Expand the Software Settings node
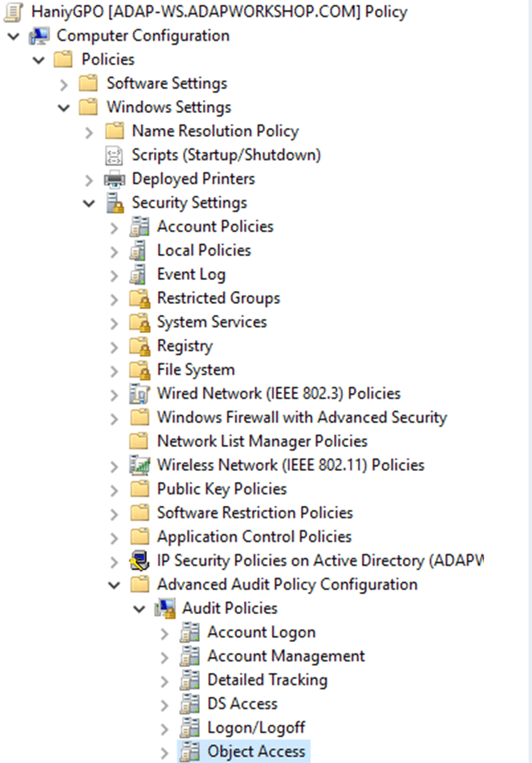 (64, 84)
